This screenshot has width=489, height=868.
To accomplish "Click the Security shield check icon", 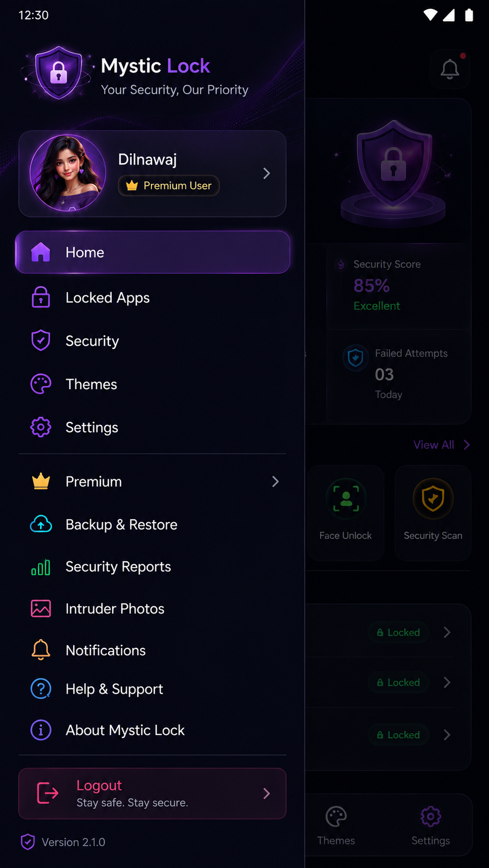I will pos(41,341).
